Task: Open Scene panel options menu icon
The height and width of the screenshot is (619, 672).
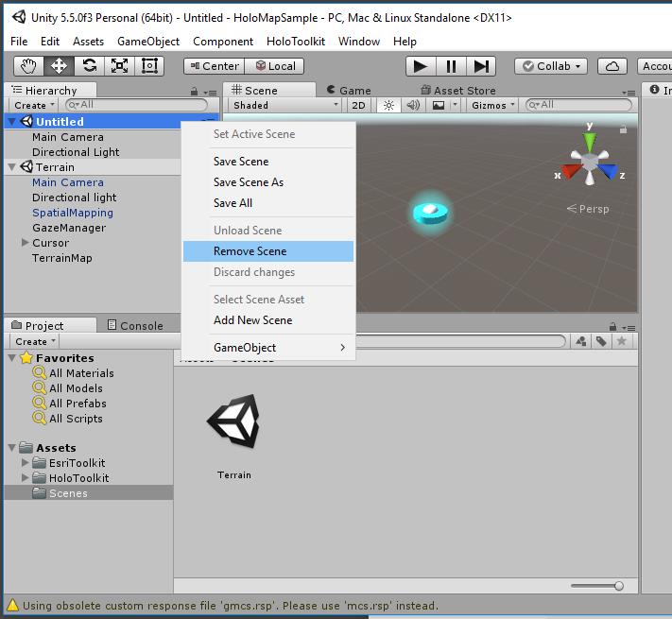Action: [629, 92]
